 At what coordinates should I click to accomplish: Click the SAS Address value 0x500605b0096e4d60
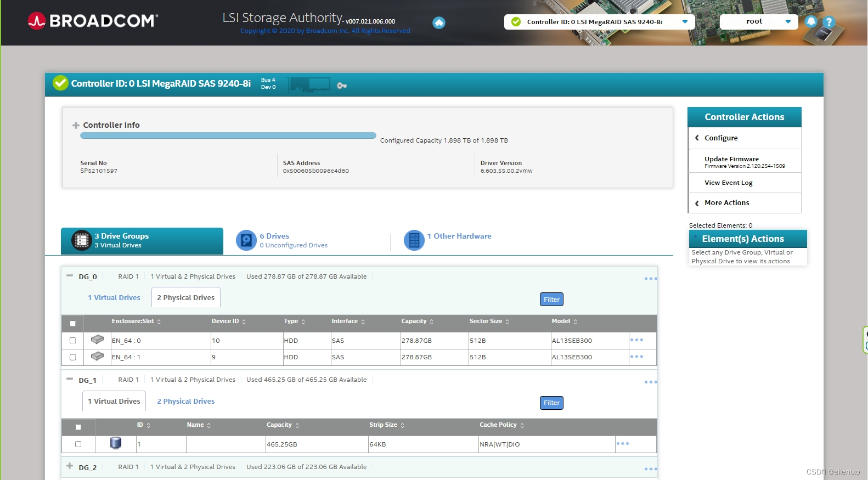316,171
